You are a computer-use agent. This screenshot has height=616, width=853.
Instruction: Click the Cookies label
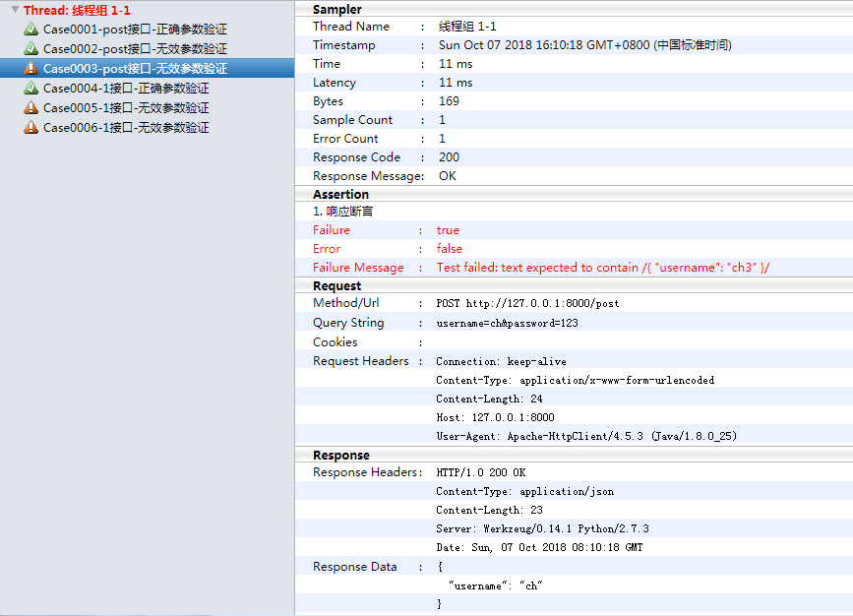tap(335, 342)
